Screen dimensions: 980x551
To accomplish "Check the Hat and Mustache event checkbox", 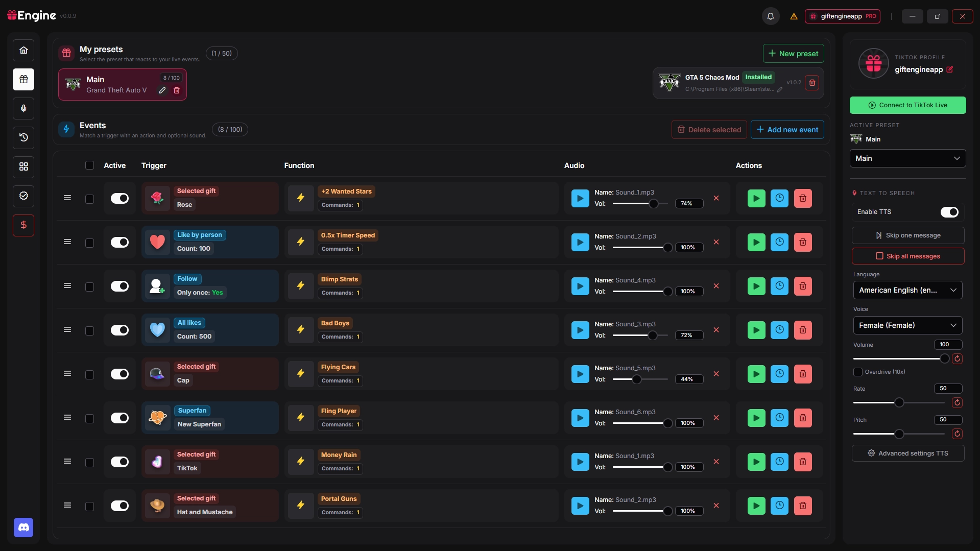I will click(x=89, y=506).
